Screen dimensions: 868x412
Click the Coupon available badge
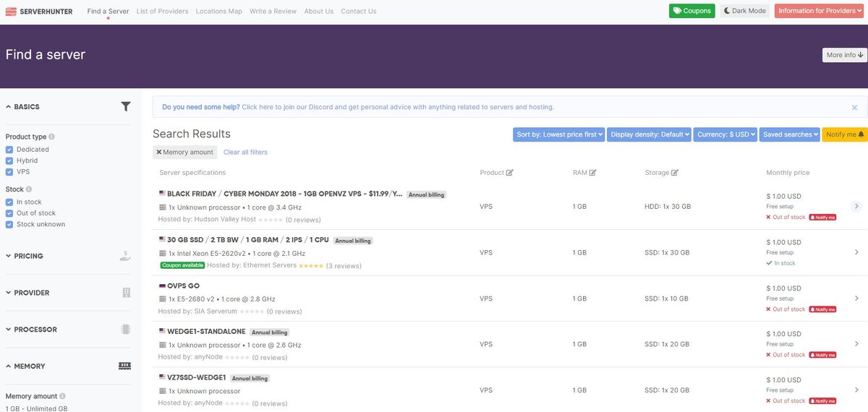pos(182,265)
